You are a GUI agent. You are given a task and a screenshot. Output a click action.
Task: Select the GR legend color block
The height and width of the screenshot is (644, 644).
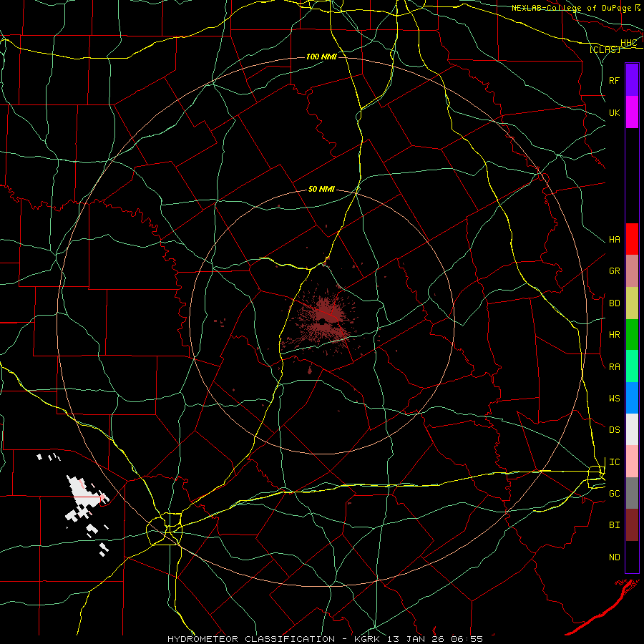[x=632, y=271]
